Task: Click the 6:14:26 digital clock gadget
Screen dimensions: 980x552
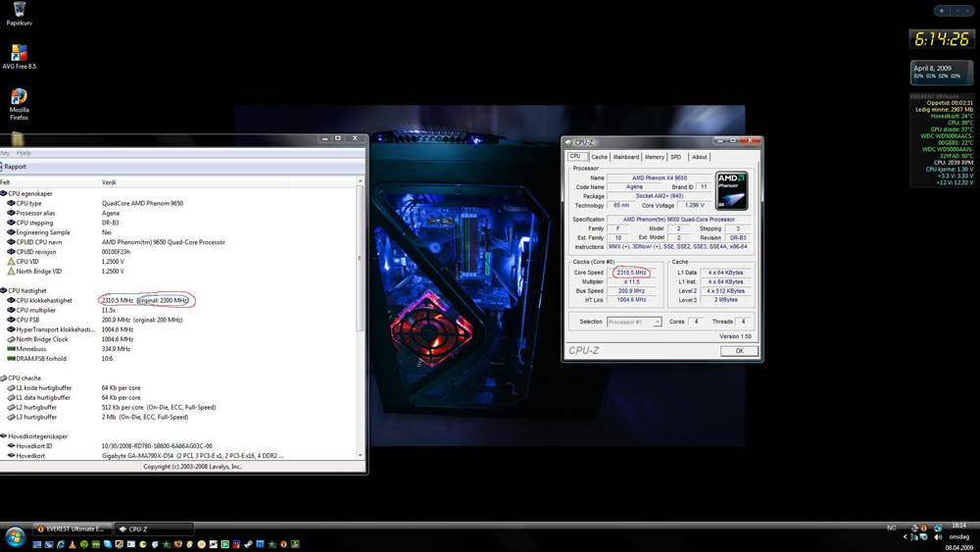Action: (x=941, y=39)
